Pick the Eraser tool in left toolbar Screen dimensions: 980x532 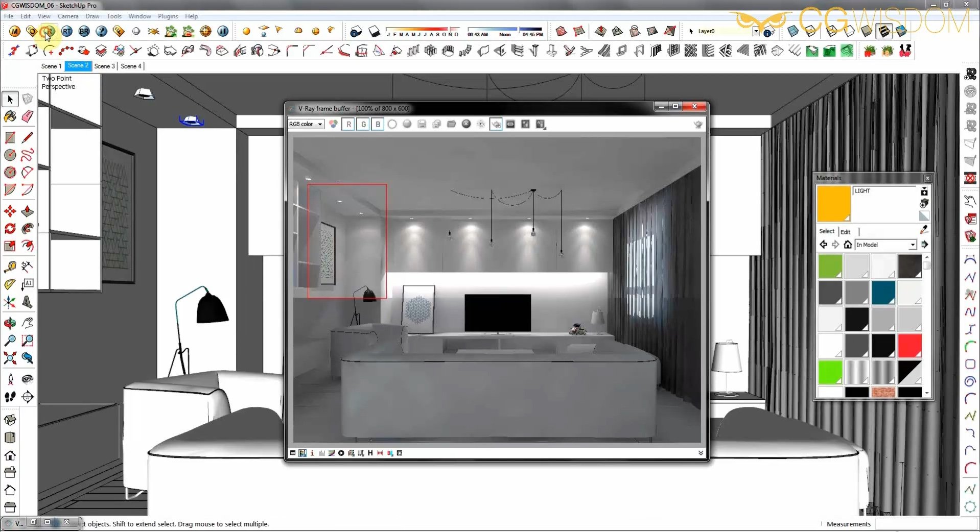point(28,116)
